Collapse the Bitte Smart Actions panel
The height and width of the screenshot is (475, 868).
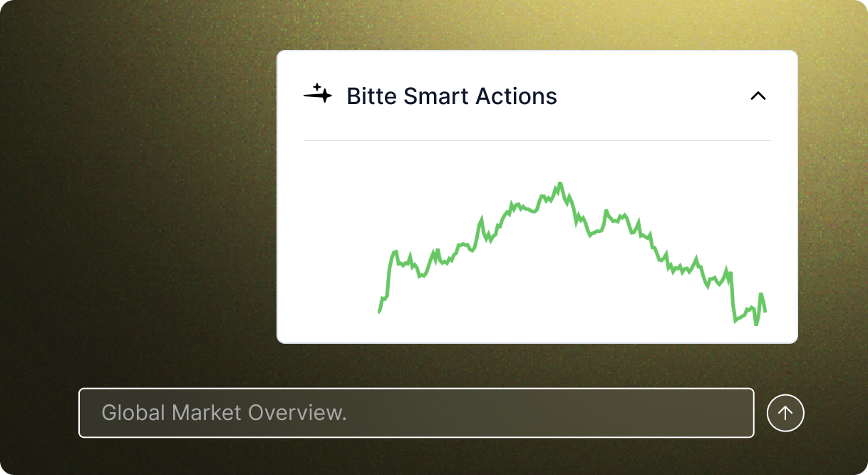point(758,96)
